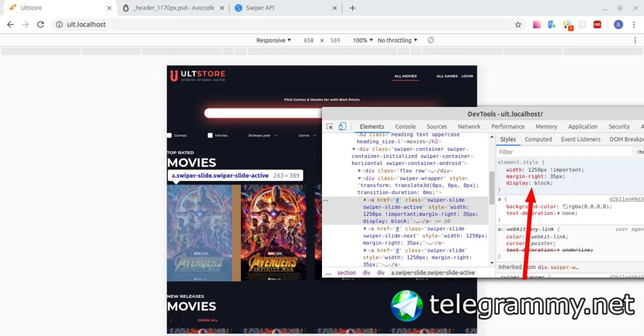Switch to the Application tab

tap(583, 127)
